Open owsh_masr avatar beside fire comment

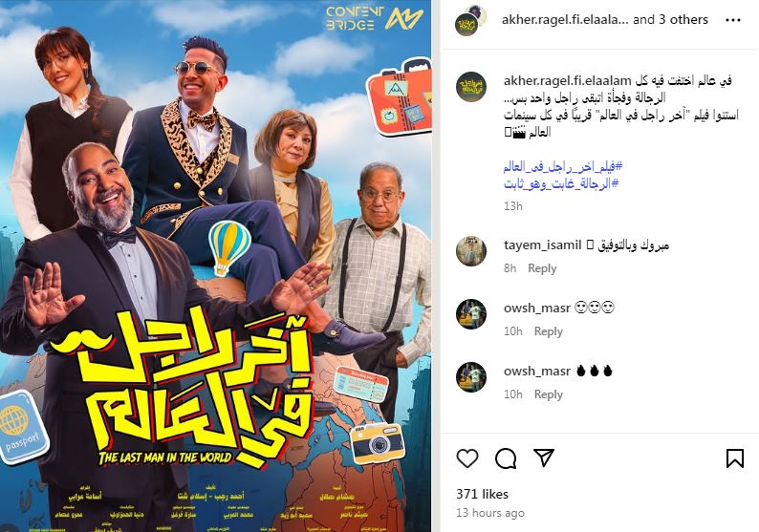tap(471, 376)
